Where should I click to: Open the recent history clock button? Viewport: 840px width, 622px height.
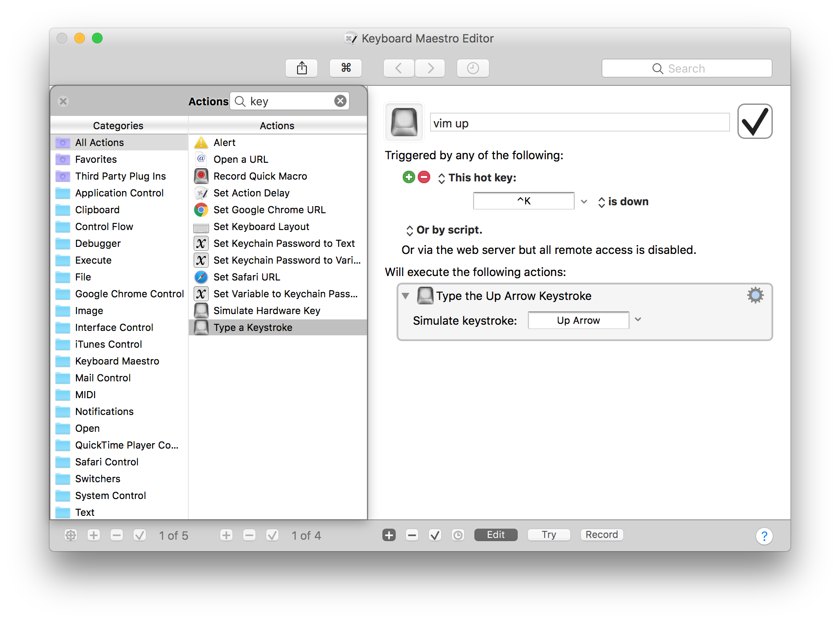point(473,68)
